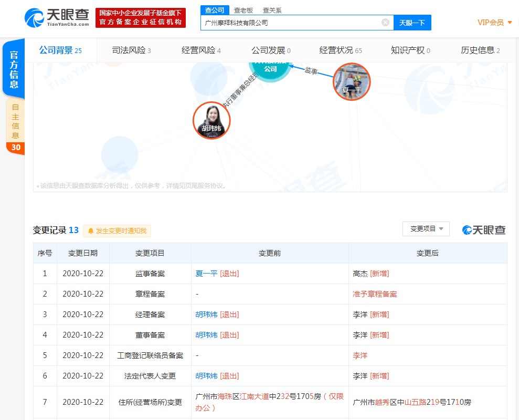Click 准予章程备案 text in row 2
The height and width of the screenshot is (420, 519).
point(375,294)
